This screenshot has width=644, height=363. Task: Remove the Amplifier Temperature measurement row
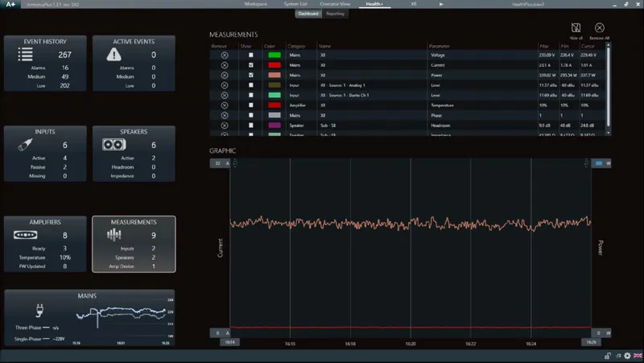coord(225,105)
